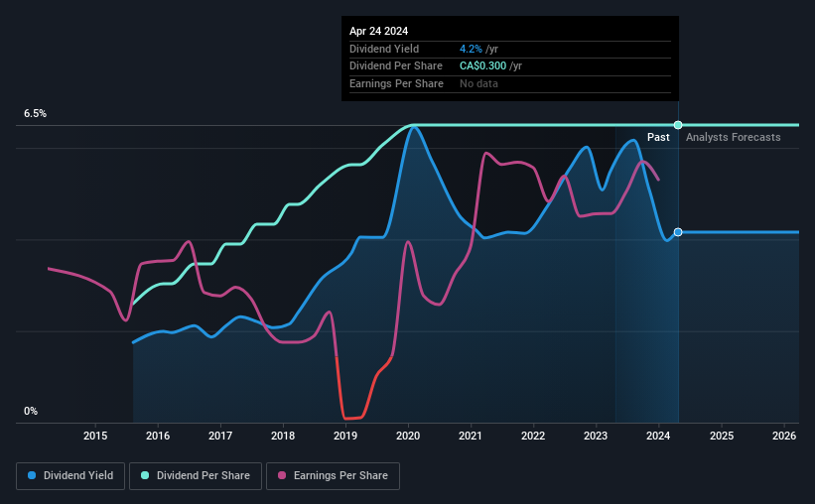Click the Analysts Forecasts label
Image resolution: width=815 pixels, height=504 pixels.
(733, 137)
